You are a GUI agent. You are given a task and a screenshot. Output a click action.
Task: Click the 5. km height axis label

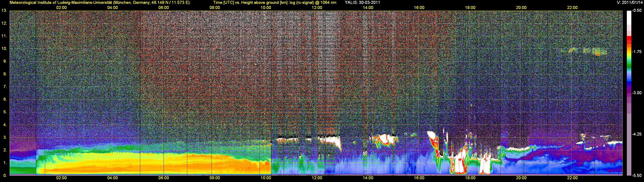[x=5, y=112]
